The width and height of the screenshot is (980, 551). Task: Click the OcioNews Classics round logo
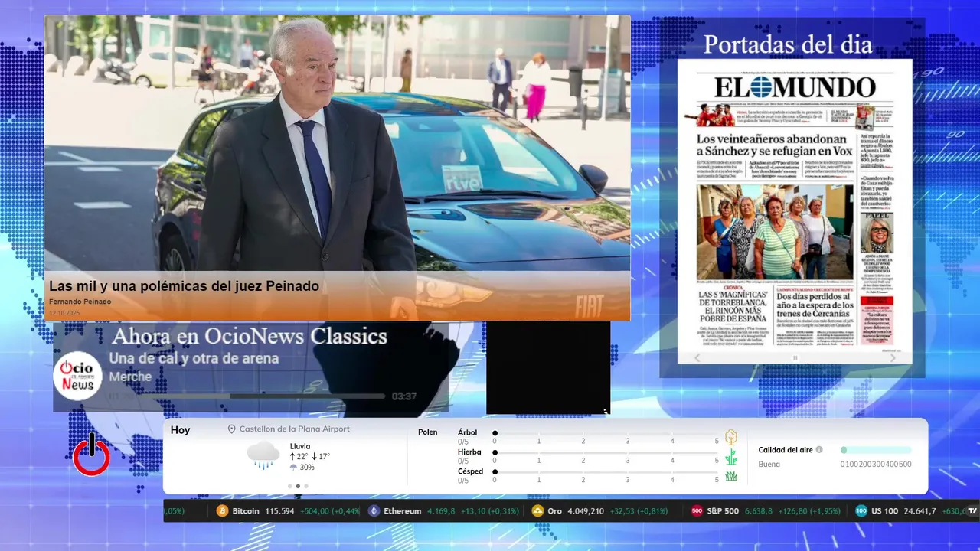pyautogui.click(x=78, y=376)
